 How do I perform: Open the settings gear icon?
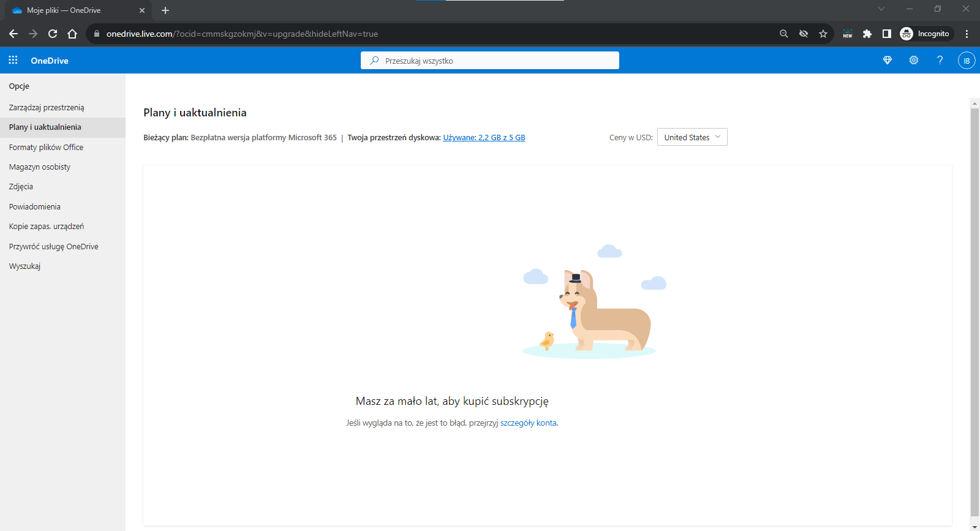(914, 60)
